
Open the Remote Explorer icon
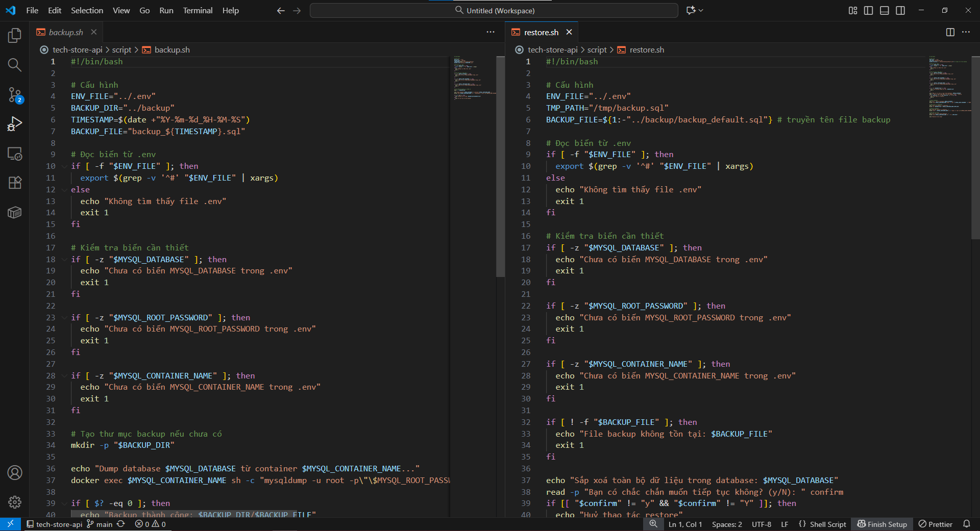[x=15, y=154]
